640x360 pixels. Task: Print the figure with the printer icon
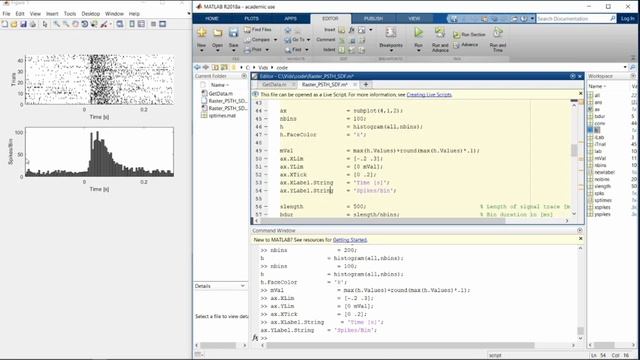[x=33, y=24]
